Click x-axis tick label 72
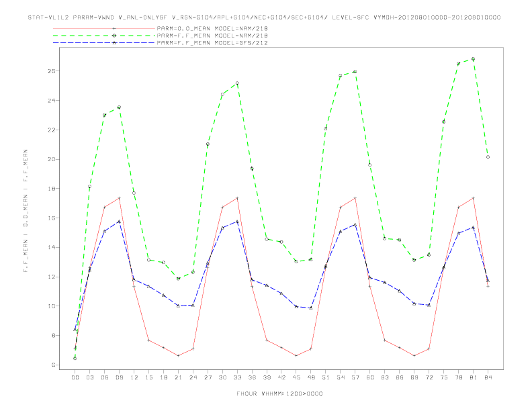The height and width of the screenshot is (411, 532). (x=429, y=377)
